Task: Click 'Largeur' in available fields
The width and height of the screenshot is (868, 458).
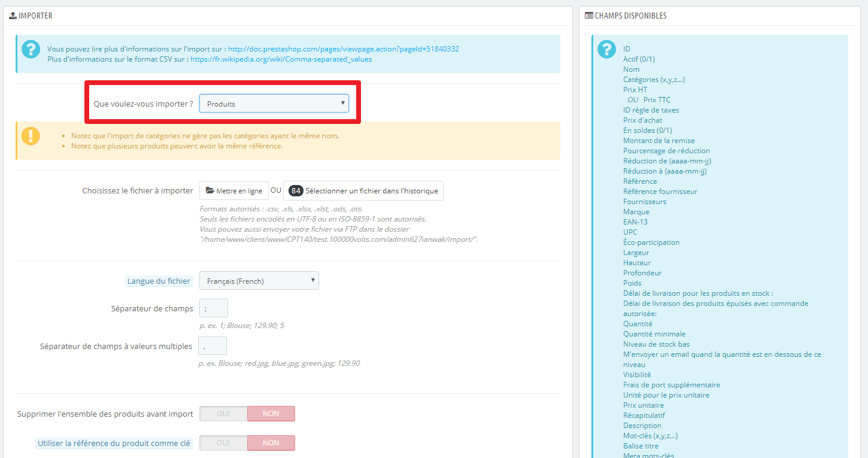Action: coord(636,253)
